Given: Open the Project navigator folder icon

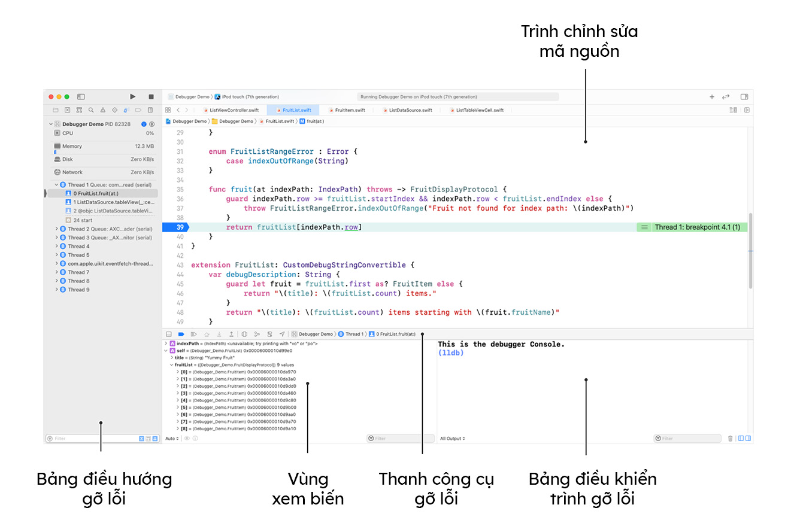Looking at the screenshot, I should tap(56, 110).
